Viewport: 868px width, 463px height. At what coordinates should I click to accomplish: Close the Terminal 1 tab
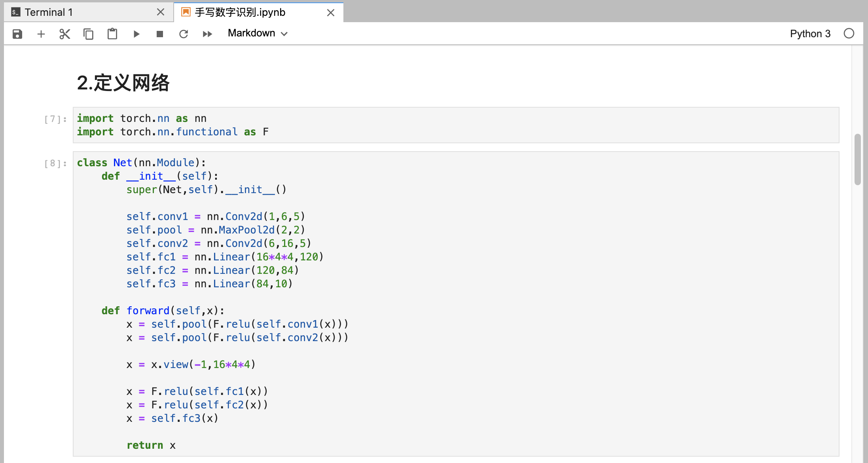click(161, 12)
